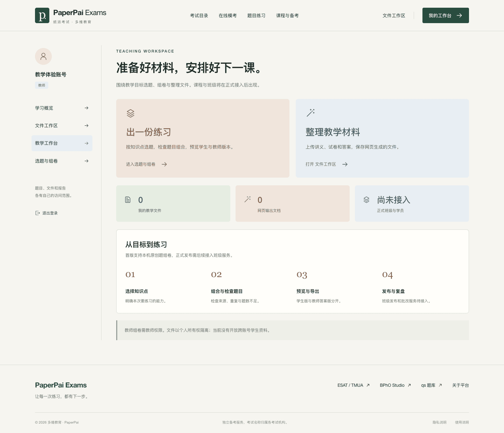Select 学习概览 in the sidebar

coord(62,108)
